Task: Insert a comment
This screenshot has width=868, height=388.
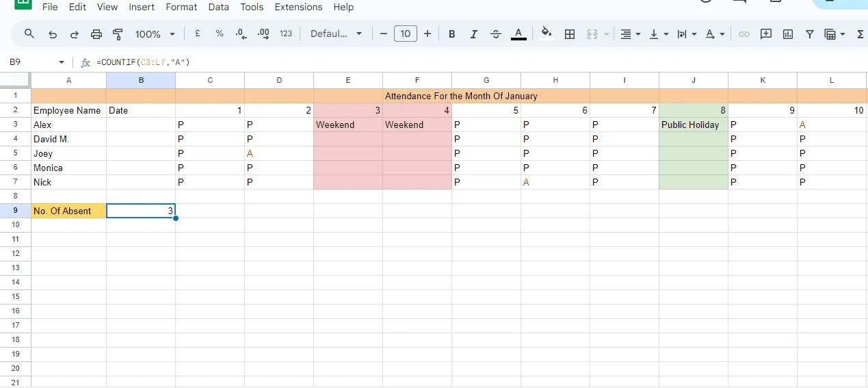Action: (766, 34)
